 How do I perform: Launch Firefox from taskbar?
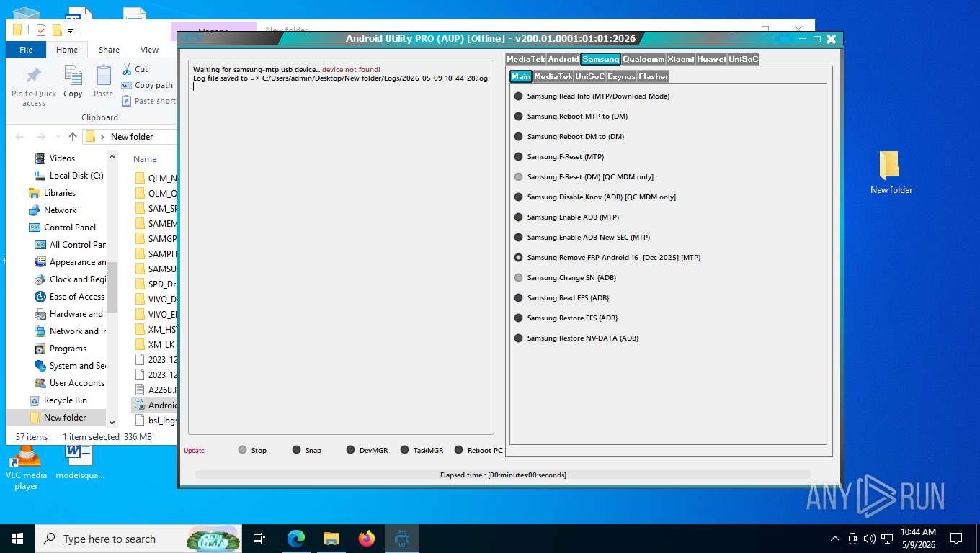click(x=367, y=539)
